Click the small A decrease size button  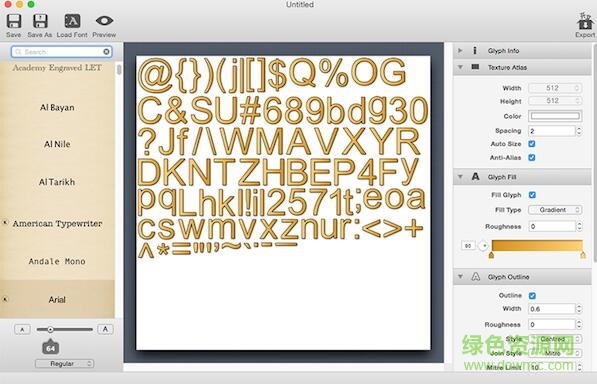(x=22, y=329)
